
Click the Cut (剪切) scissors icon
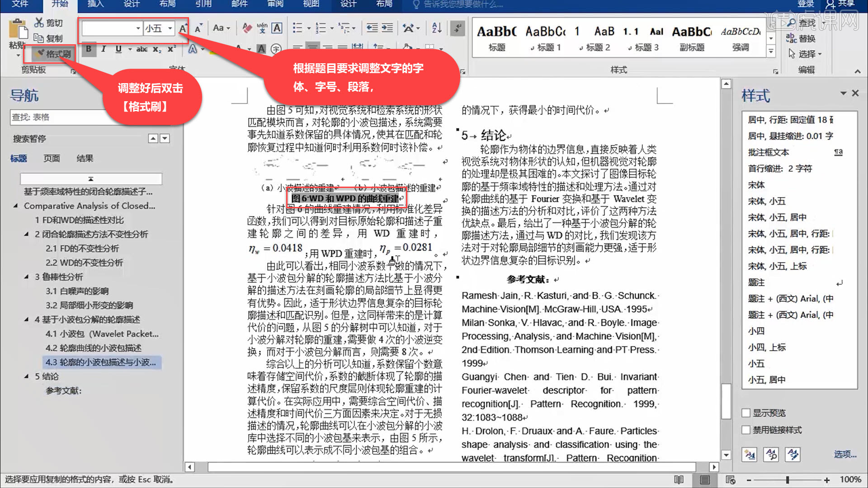coord(39,23)
